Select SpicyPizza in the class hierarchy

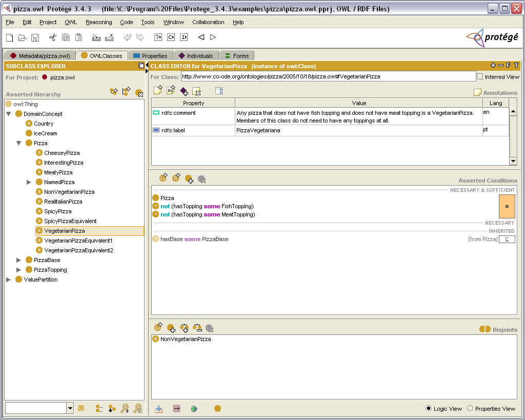pos(57,211)
